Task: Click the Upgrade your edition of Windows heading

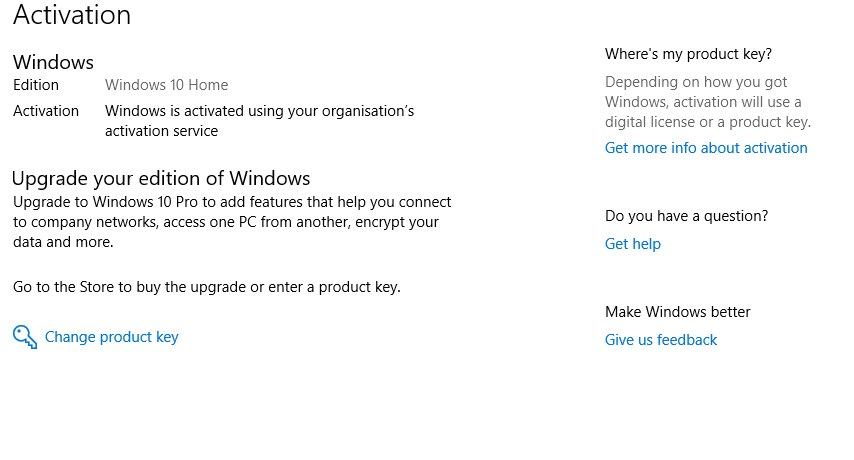Action: 161,179
